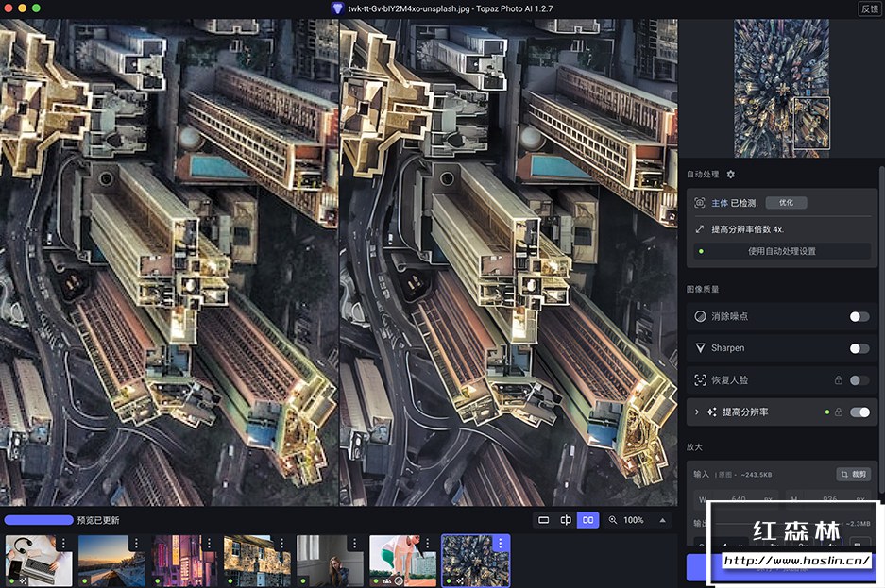Switch to single image view
The width and height of the screenshot is (885, 588).
click(x=543, y=520)
